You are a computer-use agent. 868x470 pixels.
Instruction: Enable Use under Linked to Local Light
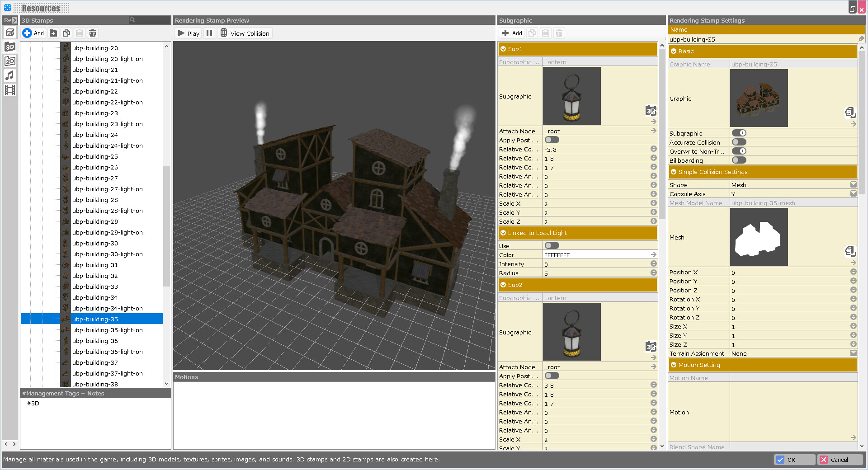pyautogui.click(x=552, y=245)
